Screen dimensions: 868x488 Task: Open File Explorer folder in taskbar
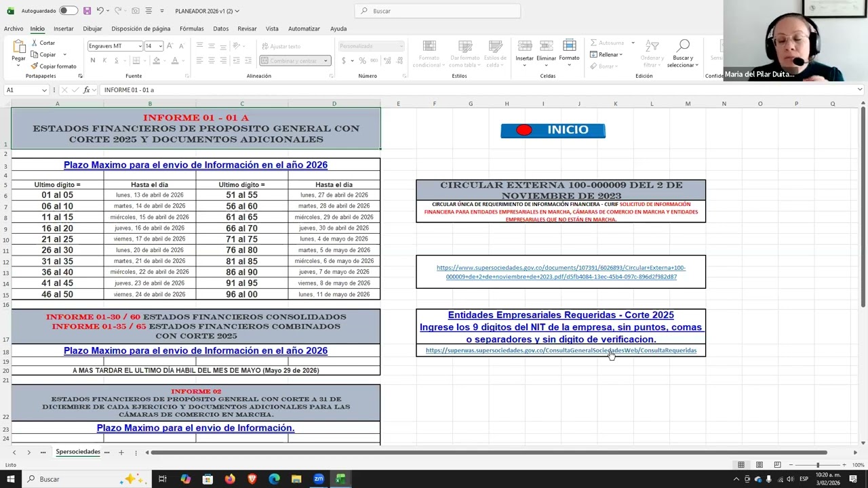click(296, 479)
